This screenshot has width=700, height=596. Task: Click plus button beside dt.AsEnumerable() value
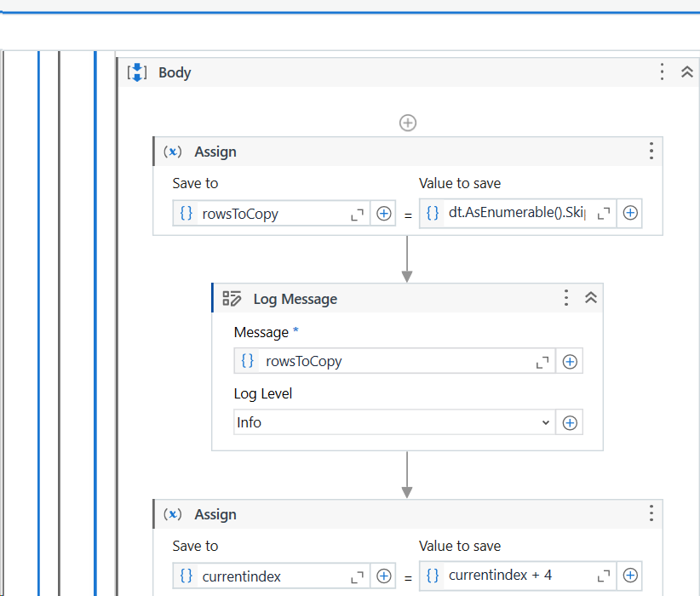pos(630,213)
